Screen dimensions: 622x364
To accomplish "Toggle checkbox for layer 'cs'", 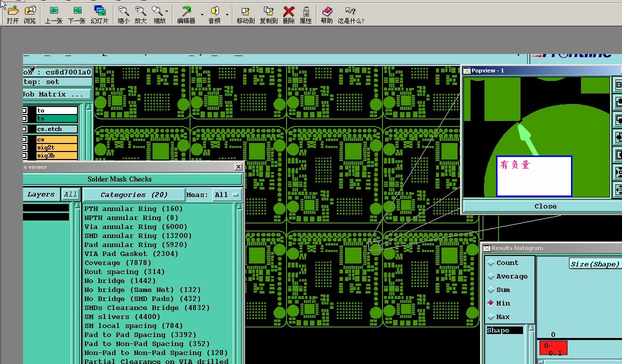I will coord(25,139).
